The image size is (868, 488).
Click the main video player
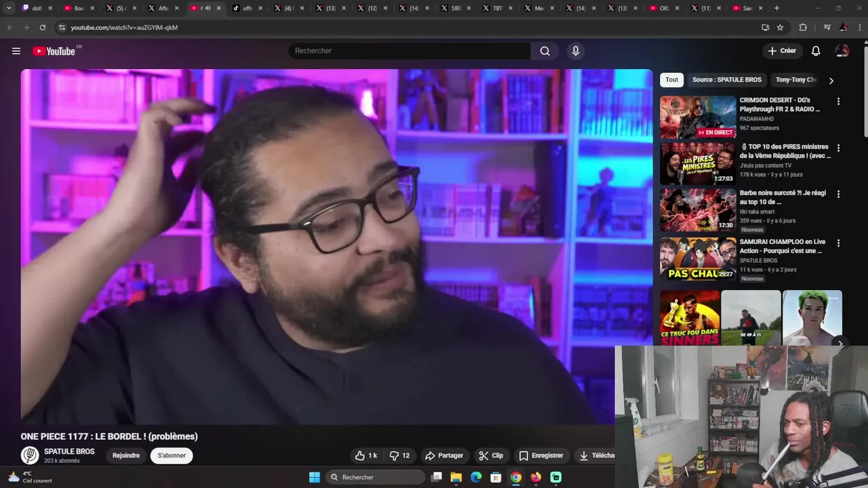(x=336, y=246)
